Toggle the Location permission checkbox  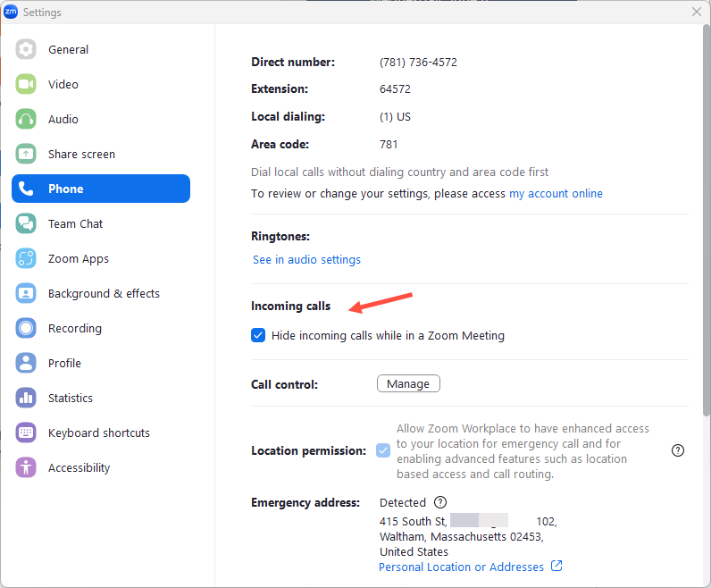(383, 450)
